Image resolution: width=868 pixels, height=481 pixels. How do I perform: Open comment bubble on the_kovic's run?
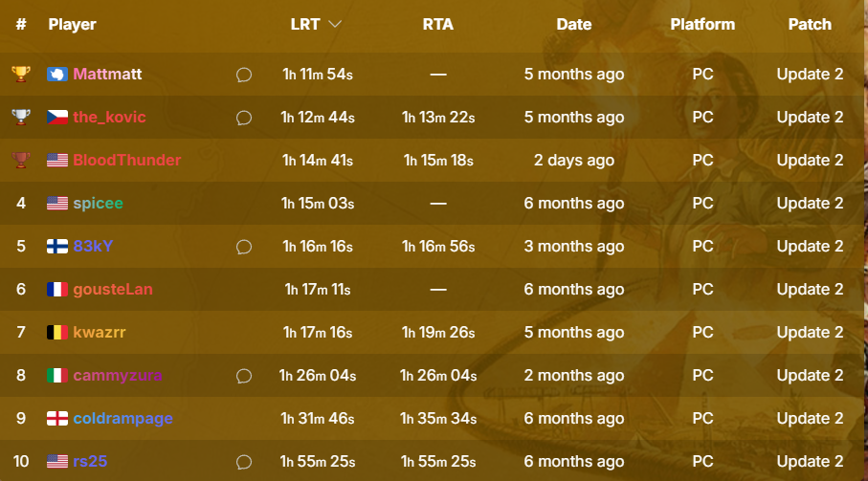244,118
